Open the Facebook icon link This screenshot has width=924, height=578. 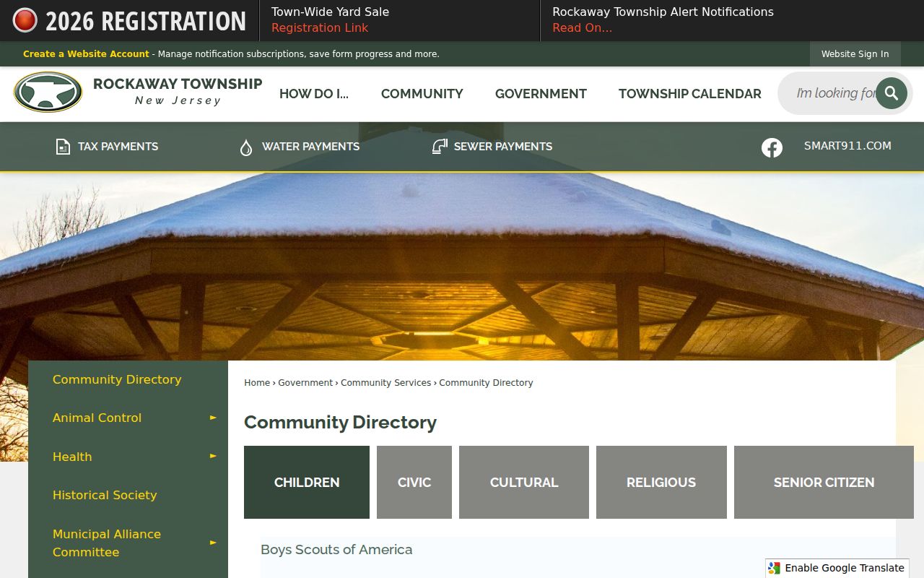click(x=772, y=147)
